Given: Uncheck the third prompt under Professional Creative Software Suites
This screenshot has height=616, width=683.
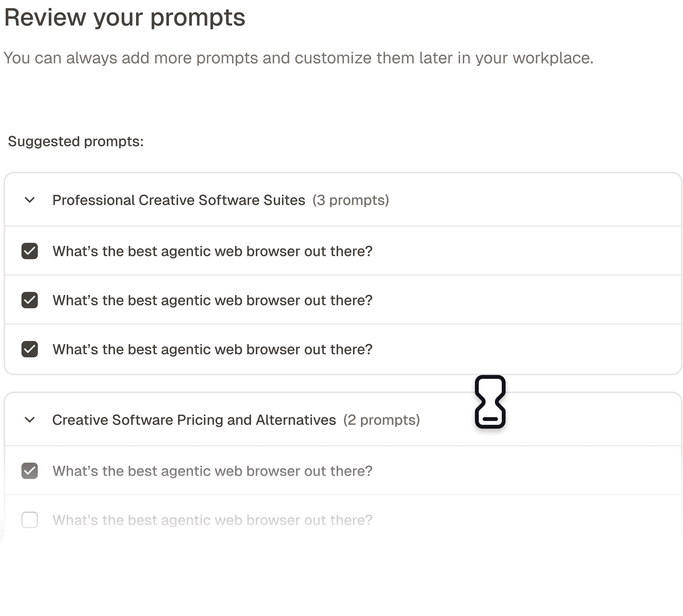Looking at the screenshot, I should pyautogui.click(x=29, y=349).
